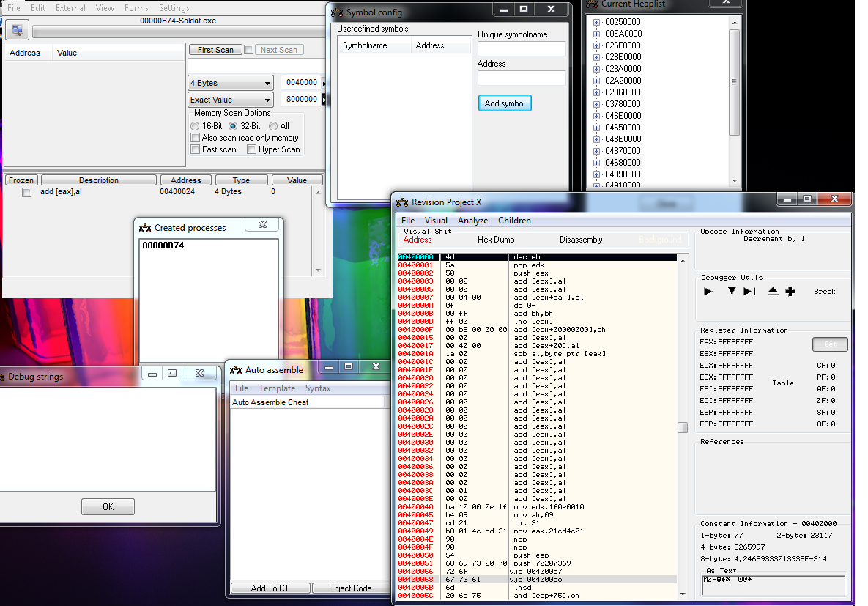Open the Syntax menu in Auto assemble
This screenshot has height=606, width=868.
click(x=318, y=388)
